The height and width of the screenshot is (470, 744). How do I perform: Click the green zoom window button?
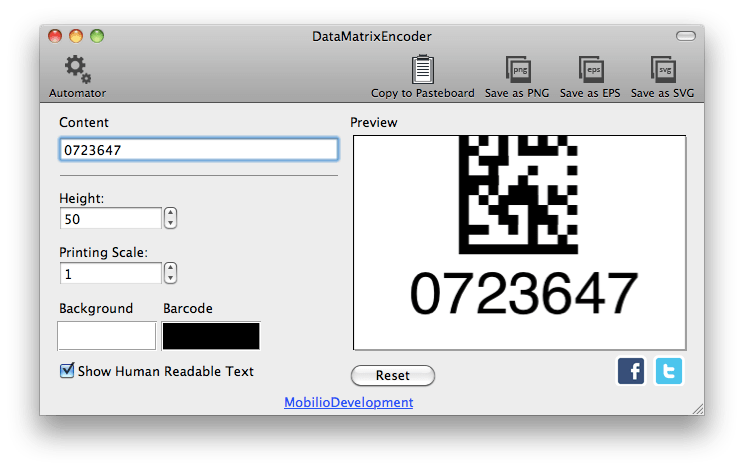click(97, 36)
